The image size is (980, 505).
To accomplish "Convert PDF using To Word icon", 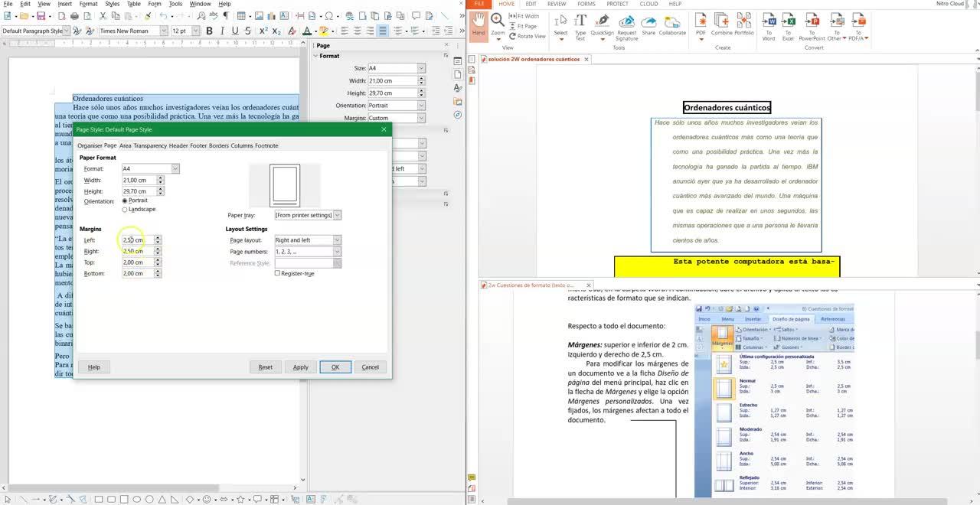I will [769, 24].
